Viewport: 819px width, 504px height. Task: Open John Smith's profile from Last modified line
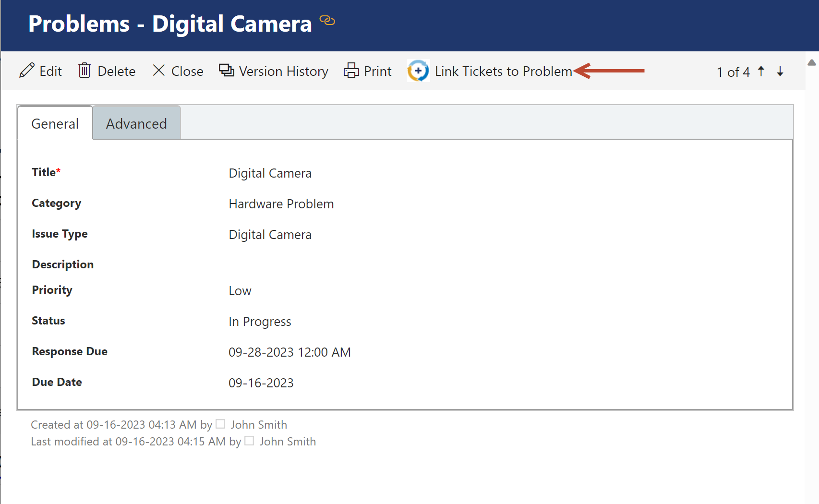coord(288,442)
